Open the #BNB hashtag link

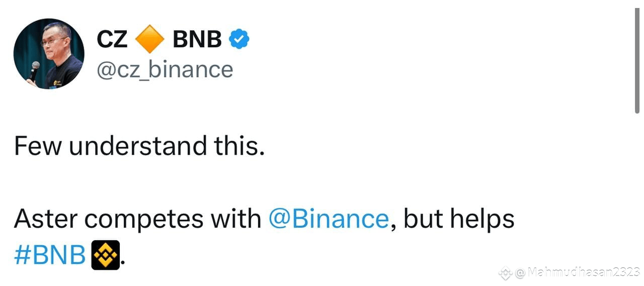50,255
